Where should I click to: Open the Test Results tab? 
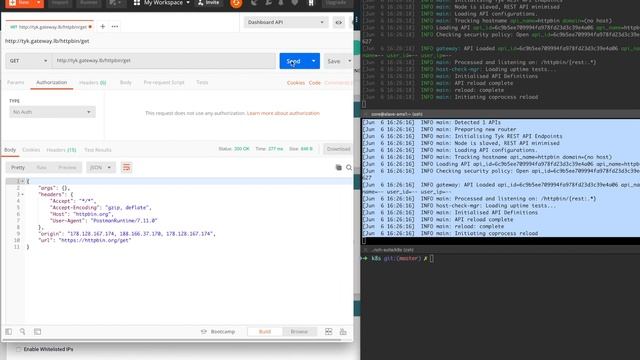(98, 150)
